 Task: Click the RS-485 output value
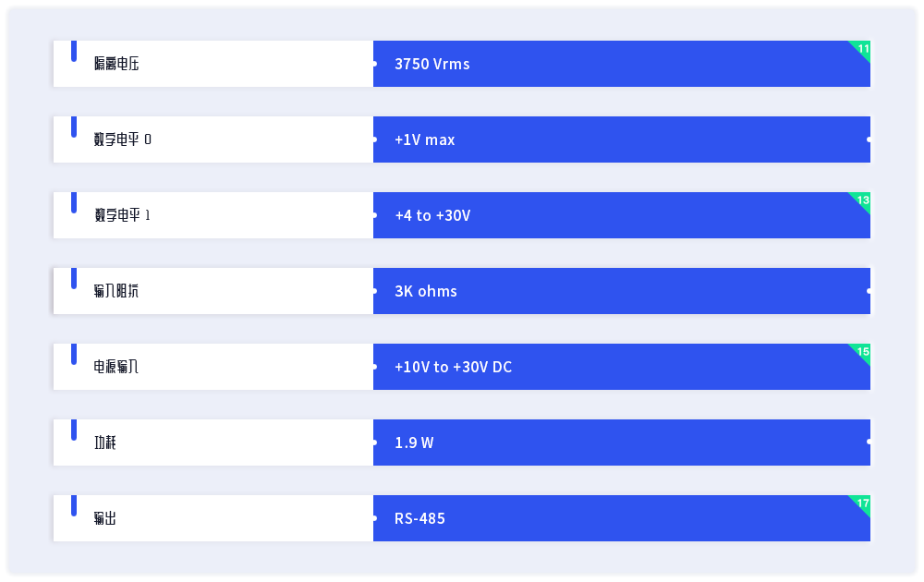tap(419, 518)
